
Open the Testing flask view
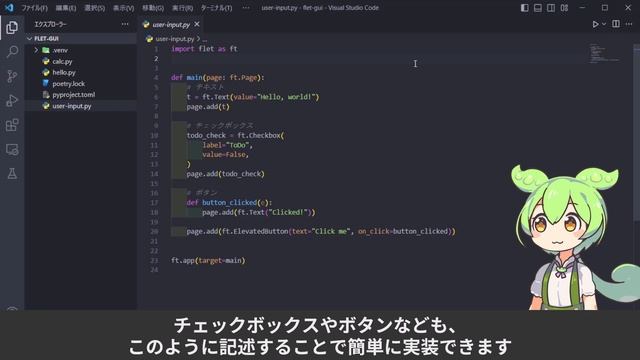[12, 173]
